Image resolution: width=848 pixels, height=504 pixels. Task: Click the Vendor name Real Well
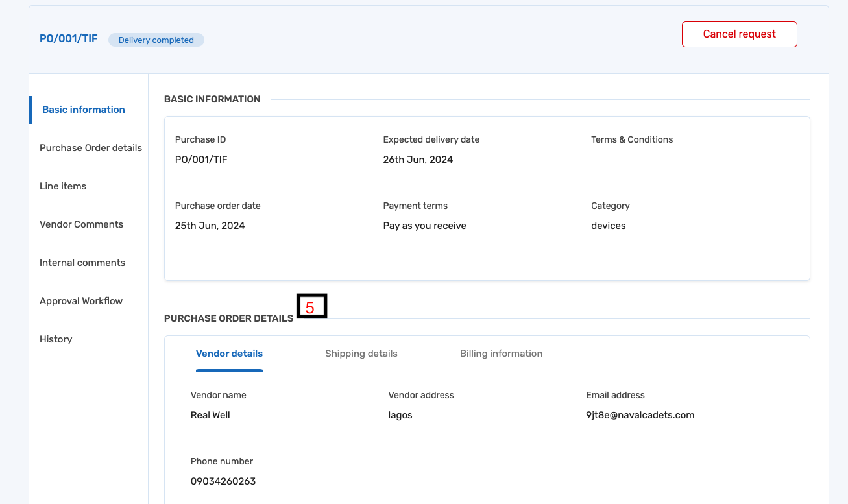tap(210, 415)
